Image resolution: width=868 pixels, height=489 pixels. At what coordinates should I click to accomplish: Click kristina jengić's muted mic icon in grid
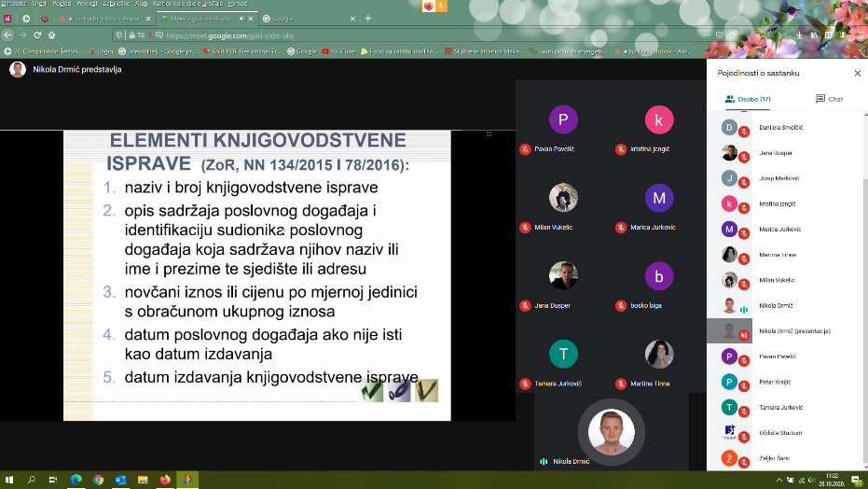point(621,149)
